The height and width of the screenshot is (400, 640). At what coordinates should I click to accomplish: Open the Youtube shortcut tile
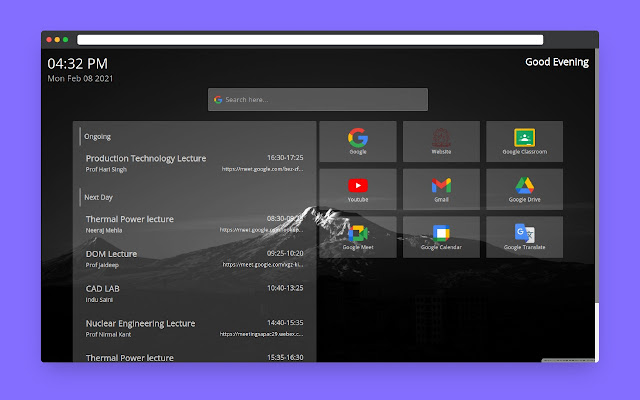pyautogui.click(x=358, y=189)
